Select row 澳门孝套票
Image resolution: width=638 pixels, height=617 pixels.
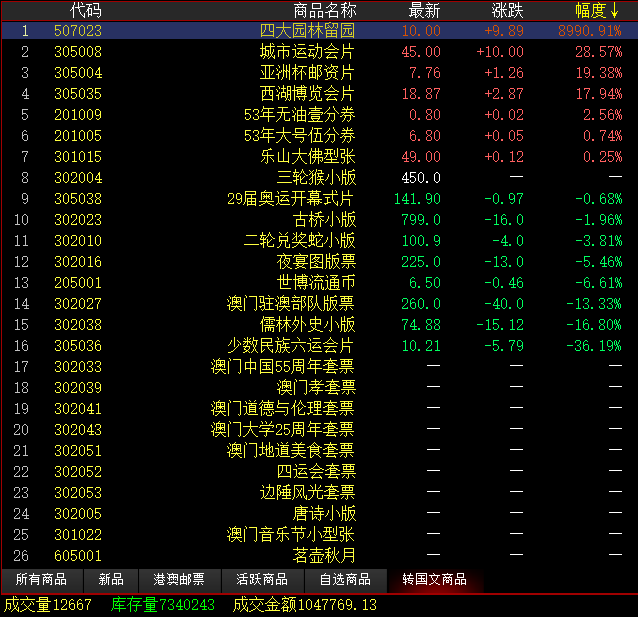319,388
